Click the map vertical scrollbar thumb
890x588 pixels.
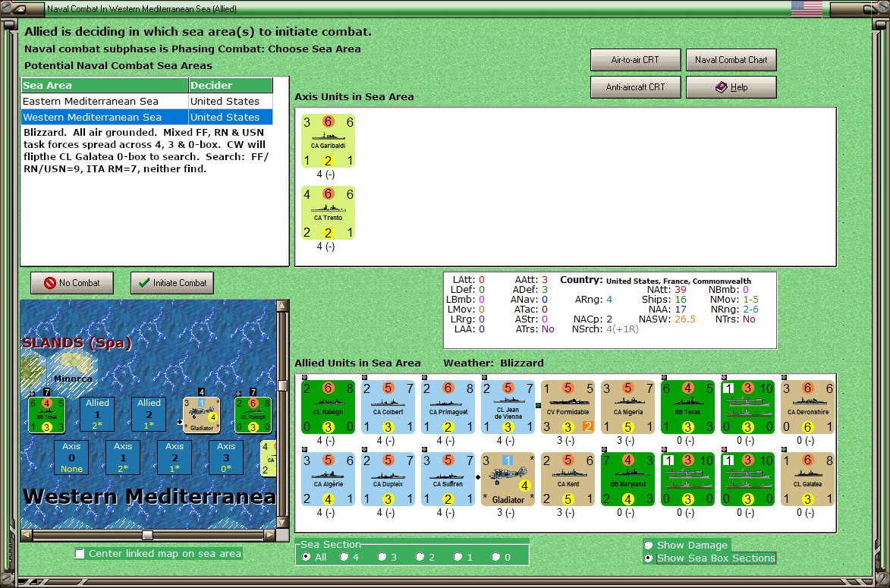click(282, 386)
